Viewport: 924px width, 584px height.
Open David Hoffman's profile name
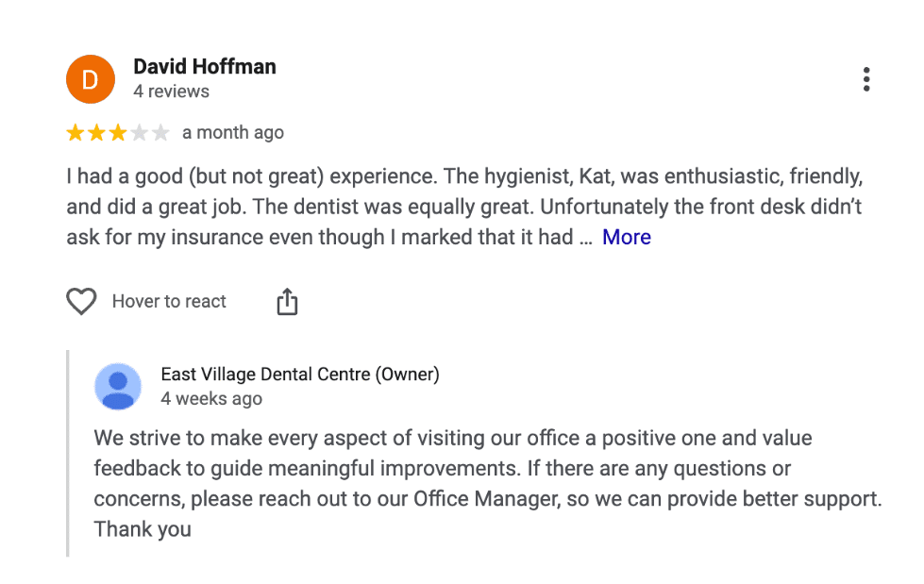point(205,67)
